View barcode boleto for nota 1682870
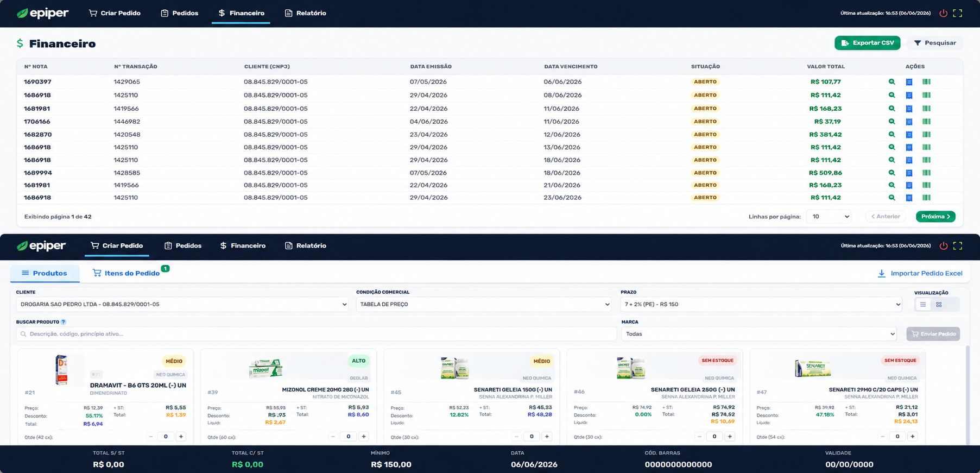 point(926,135)
